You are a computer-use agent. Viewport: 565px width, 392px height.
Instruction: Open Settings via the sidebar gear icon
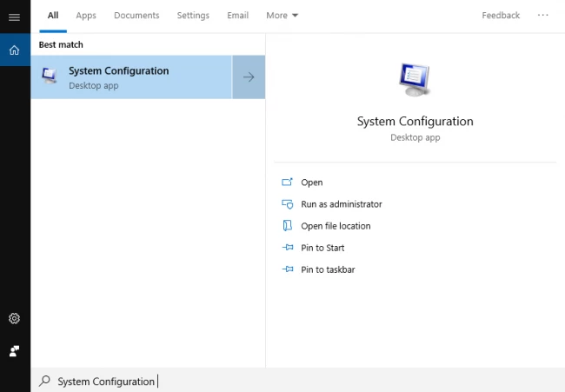(15, 318)
